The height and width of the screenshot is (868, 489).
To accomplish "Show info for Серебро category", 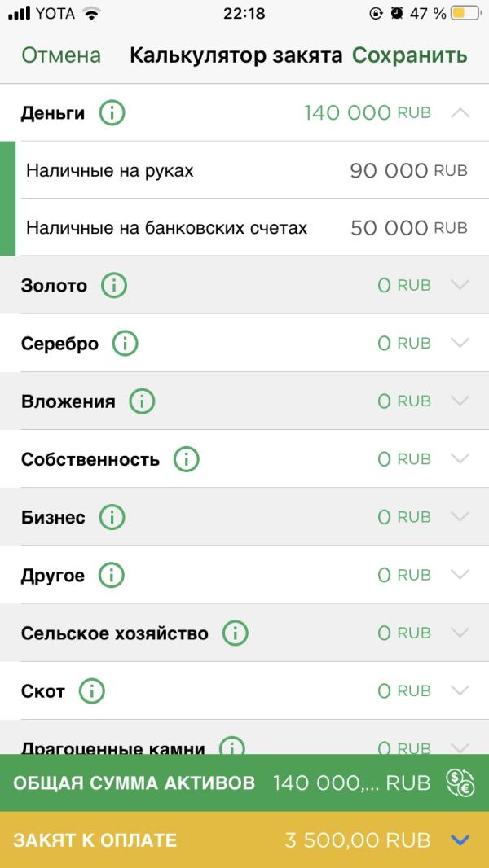I will (x=126, y=344).
